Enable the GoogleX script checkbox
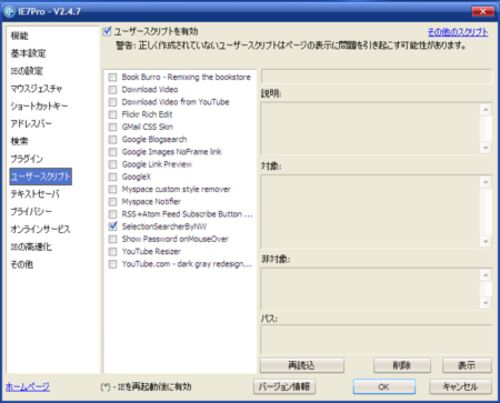This screenshot has height=403, width=500. pos(113,177)
